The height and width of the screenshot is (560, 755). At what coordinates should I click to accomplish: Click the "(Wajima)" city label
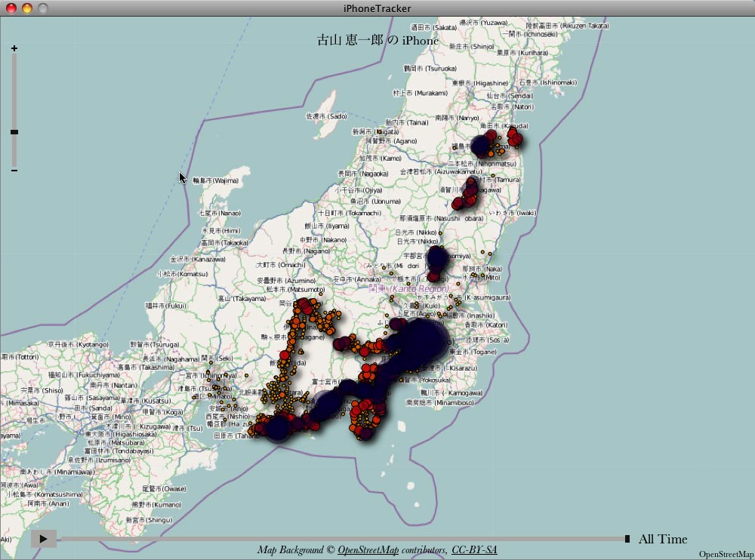tap(225, 180)
